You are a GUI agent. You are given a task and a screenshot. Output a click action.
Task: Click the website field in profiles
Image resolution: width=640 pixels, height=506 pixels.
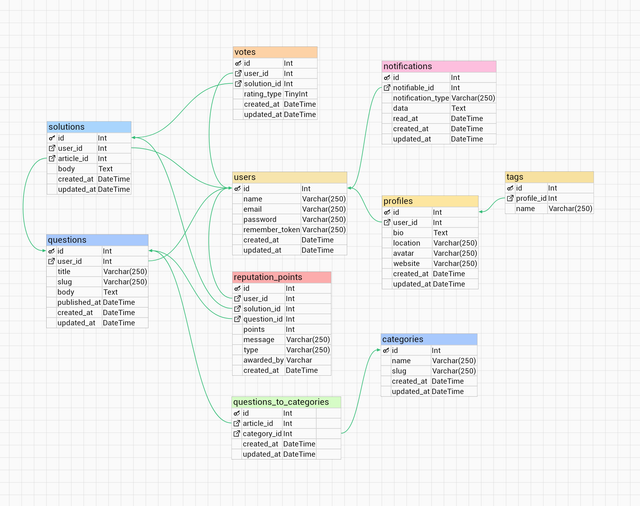[430, 263]
